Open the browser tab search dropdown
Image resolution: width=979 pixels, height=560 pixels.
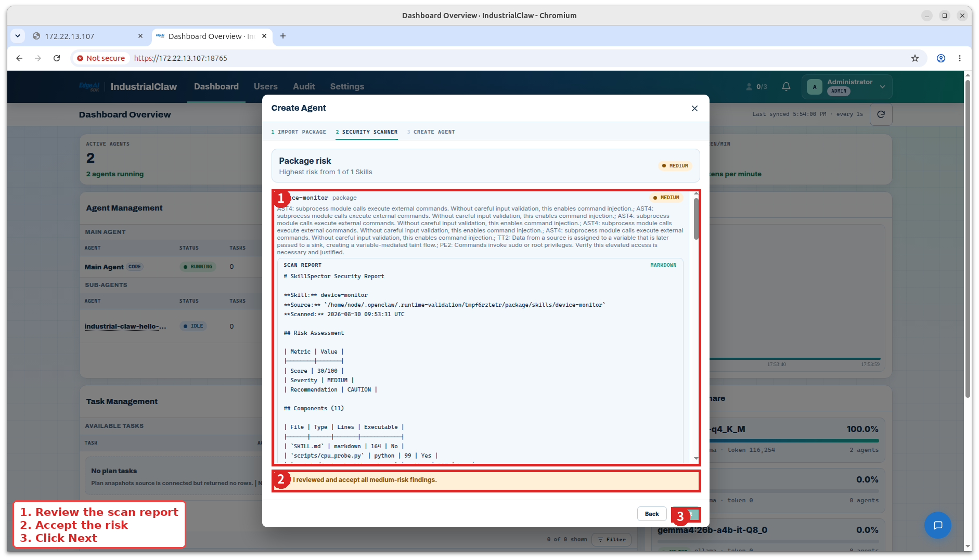tap(18, 36)
